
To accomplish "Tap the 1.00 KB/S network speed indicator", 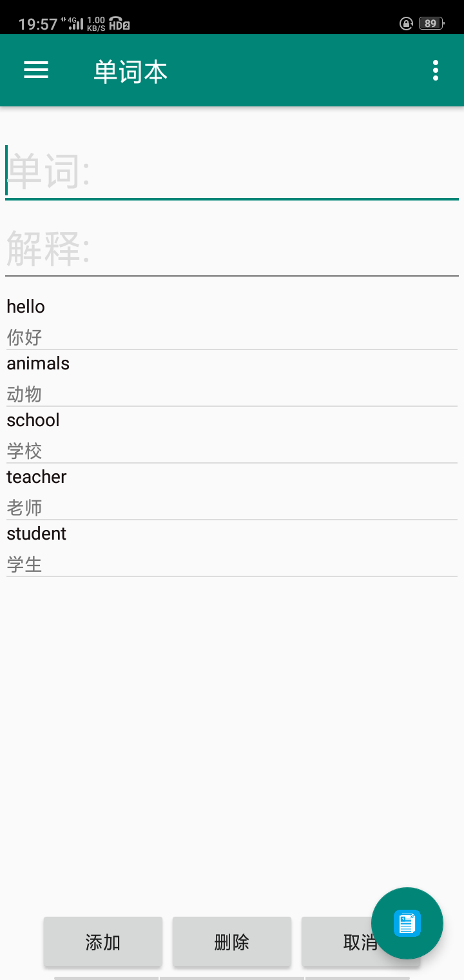I will (96, 24).
